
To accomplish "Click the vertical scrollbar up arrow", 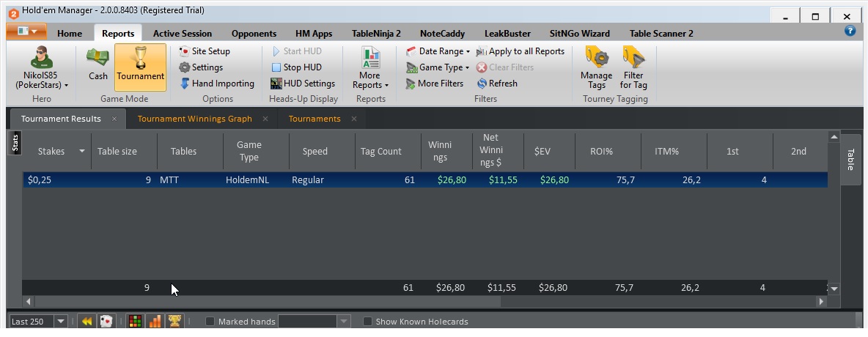I will (834, 137).
